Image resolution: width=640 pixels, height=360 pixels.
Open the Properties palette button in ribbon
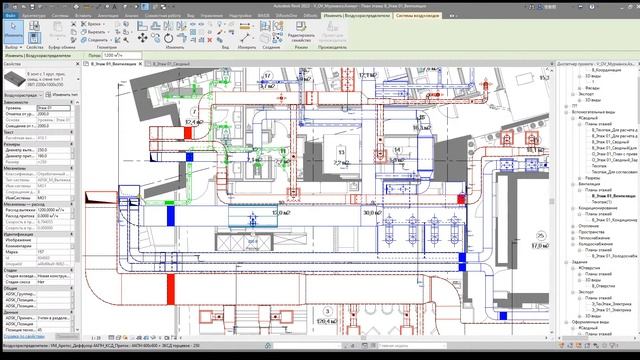[x=34, y=38]
